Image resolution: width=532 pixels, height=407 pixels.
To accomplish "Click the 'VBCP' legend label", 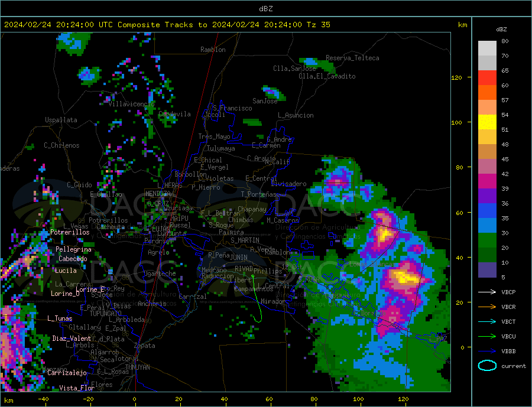I will [x=508, y=292].
